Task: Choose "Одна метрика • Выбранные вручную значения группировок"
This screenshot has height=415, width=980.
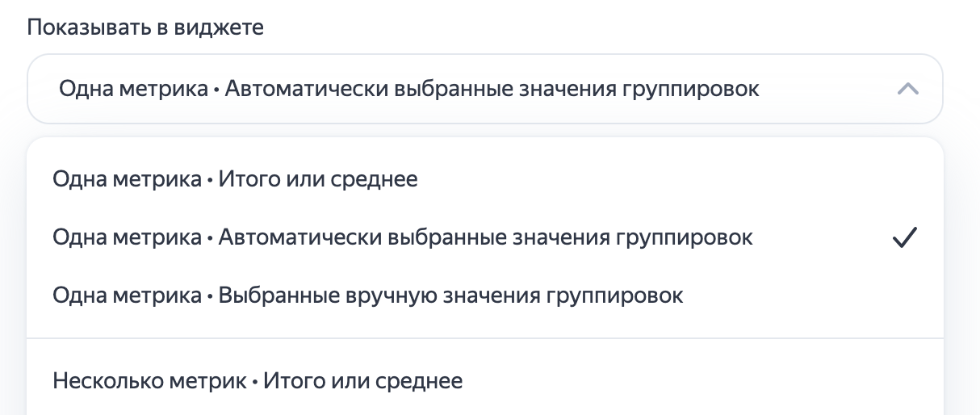Action: 367,296
